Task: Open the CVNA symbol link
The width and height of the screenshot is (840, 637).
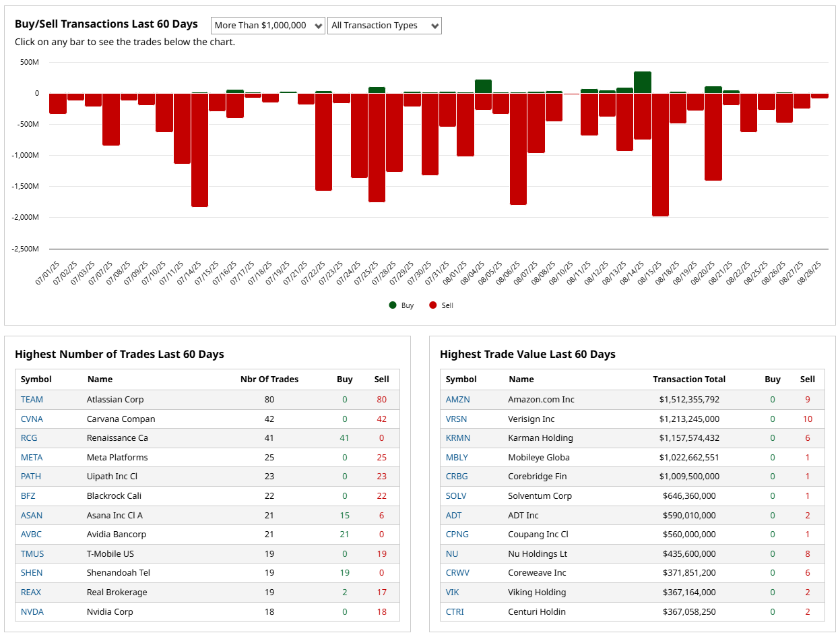Action: pos(32,419)
